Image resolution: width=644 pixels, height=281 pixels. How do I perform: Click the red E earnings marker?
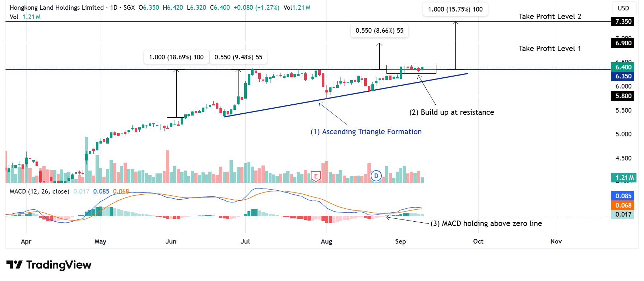pyautogui.click(x=316, y=176)
